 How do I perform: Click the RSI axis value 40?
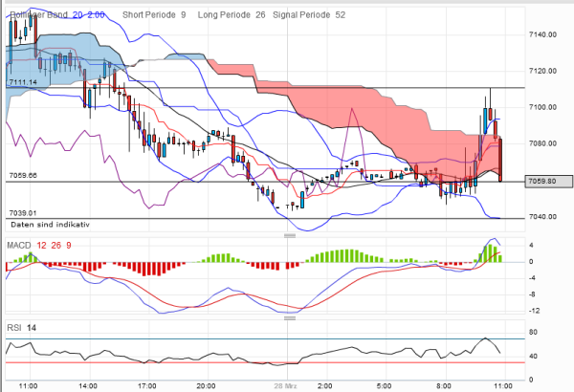point(534,356)
